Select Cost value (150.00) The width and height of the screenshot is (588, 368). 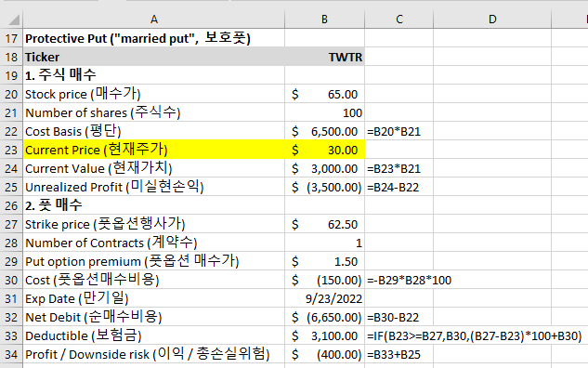tap(324, 280)
